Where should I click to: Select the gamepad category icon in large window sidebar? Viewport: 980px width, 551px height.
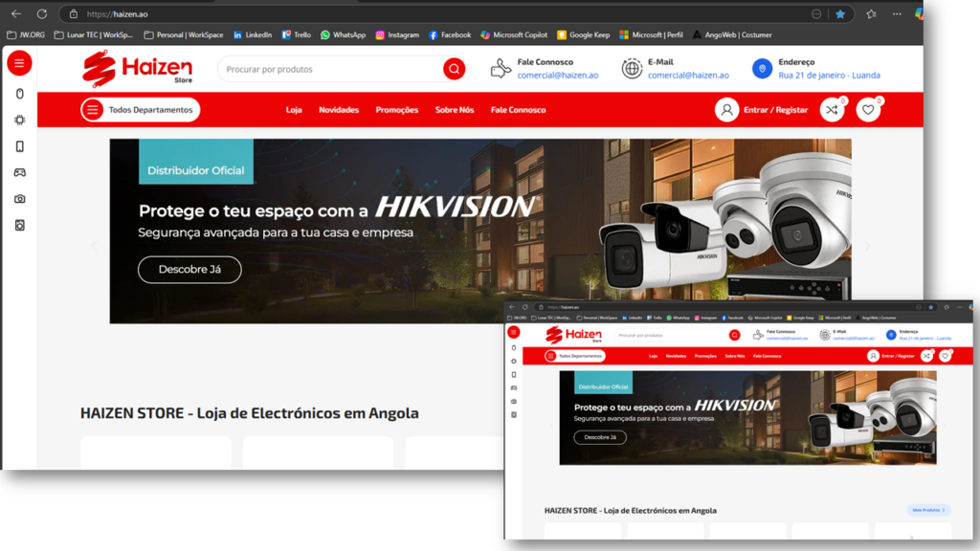click(x=20, y=172)
